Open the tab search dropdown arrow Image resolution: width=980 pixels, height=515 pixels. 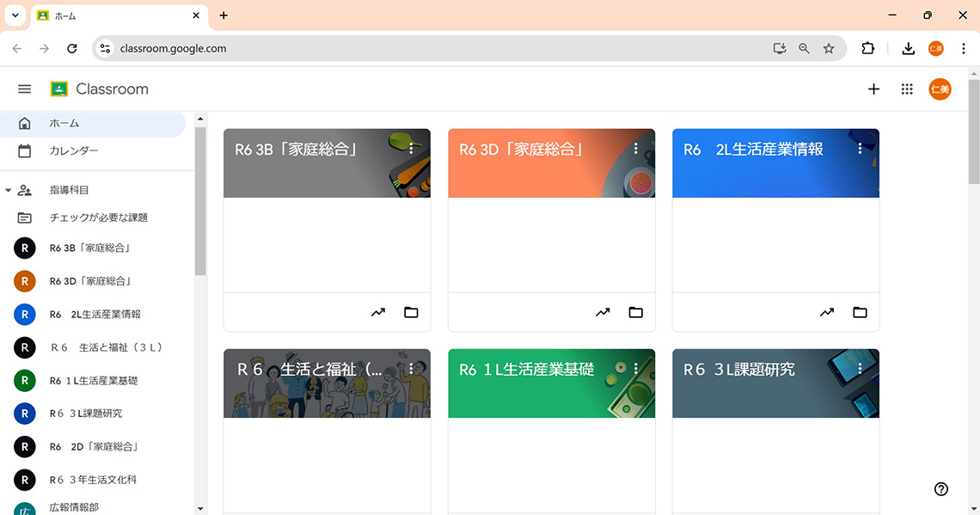[15, 15]
